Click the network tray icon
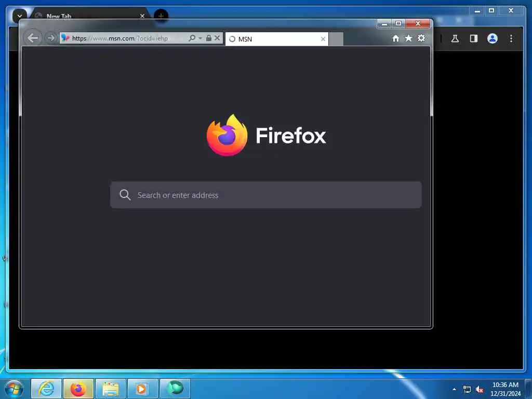The image size is (532, 399). click(x=467, y=390)
